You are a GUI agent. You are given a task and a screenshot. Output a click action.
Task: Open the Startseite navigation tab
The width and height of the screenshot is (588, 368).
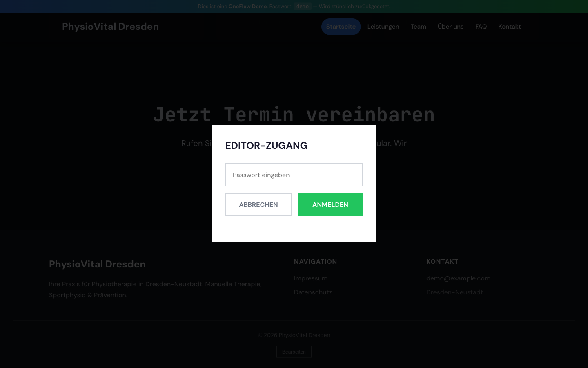341,27
